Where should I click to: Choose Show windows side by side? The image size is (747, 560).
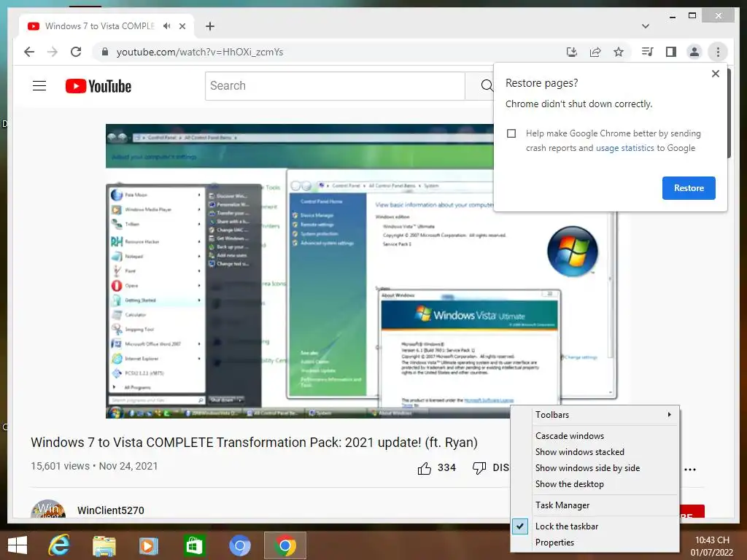click(x=595, y=468)
